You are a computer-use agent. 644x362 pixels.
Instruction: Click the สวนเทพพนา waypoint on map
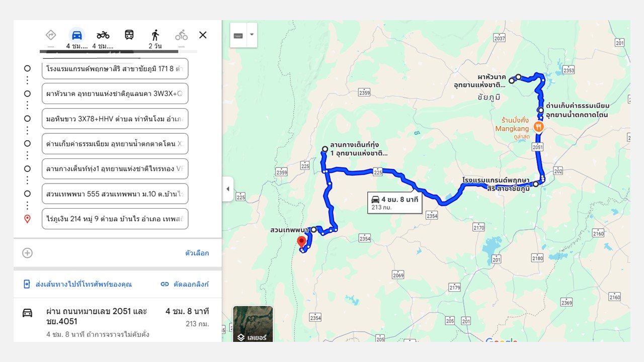click(x=313, y=229)
